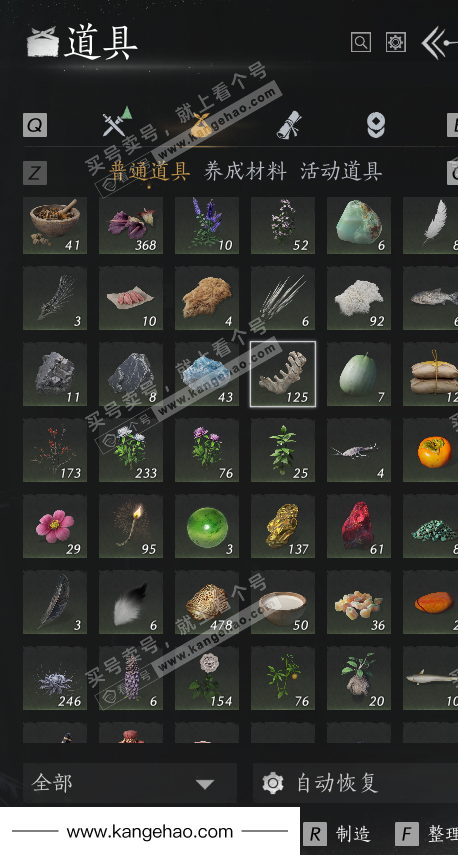Select the 普通道具 tab
Screen dimensions: 458x855
click(x=149, y=171)
